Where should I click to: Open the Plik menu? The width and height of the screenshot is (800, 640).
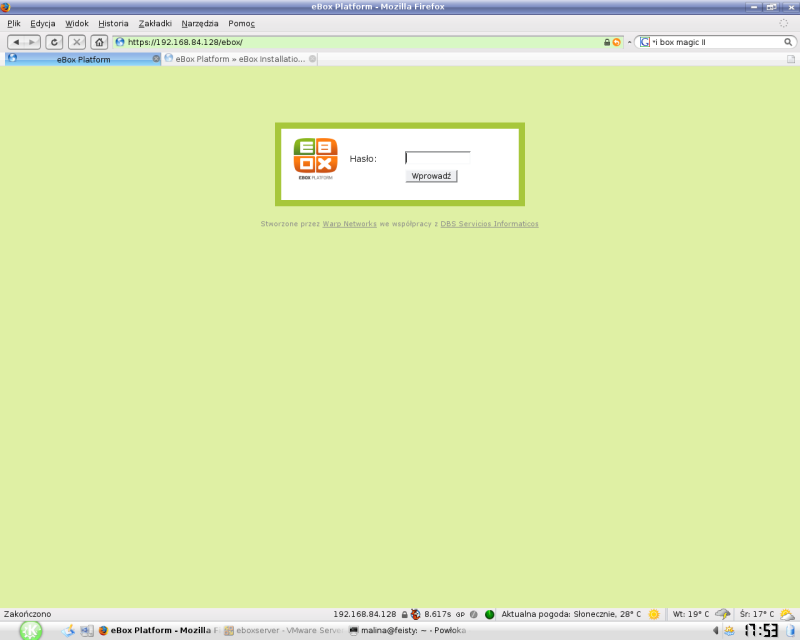pos(14,23)
